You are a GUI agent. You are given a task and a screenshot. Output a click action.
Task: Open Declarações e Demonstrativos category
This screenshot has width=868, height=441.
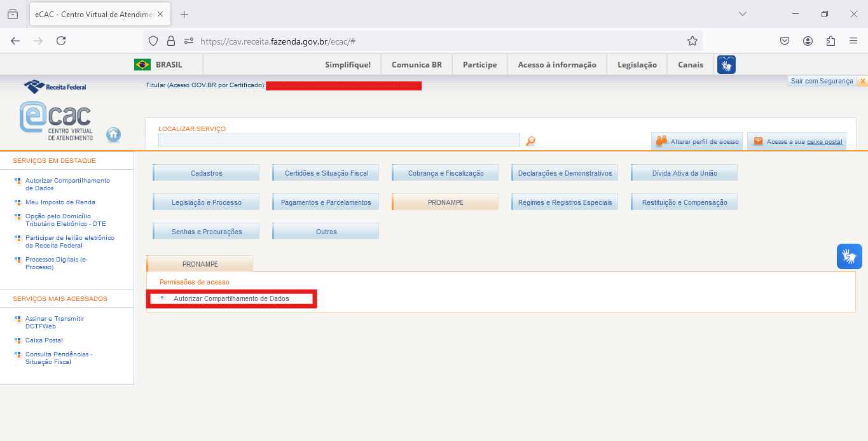pos(565,173)
